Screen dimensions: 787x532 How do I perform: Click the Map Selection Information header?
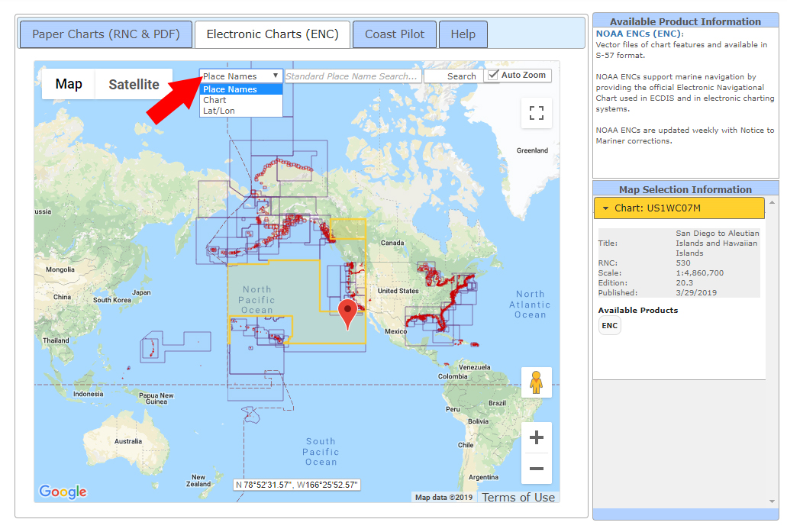685,189
